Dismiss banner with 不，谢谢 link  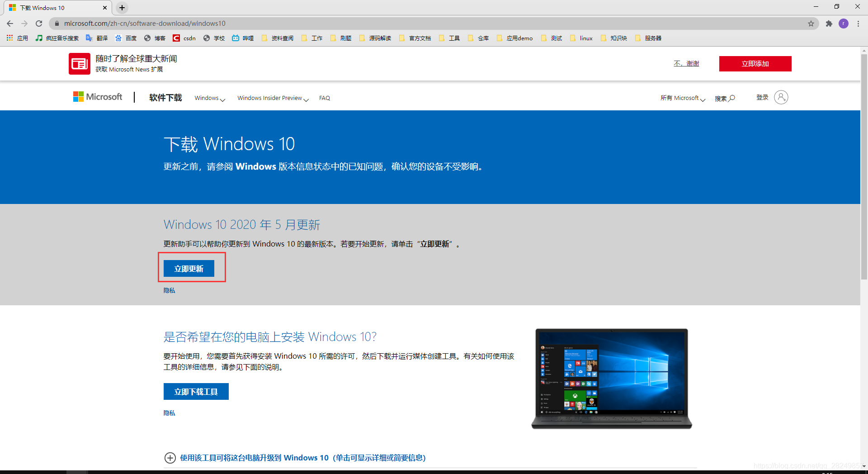(686, 64)
